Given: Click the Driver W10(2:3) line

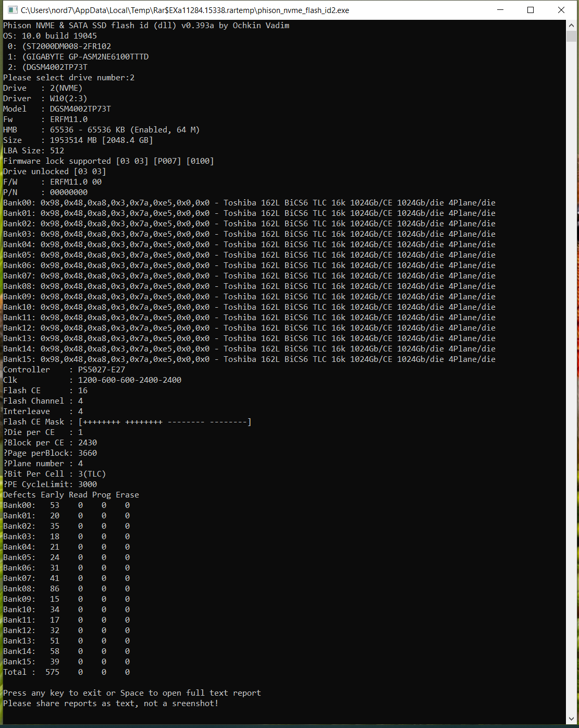Looking at the screenshot, I should click(x=45, y=99).
